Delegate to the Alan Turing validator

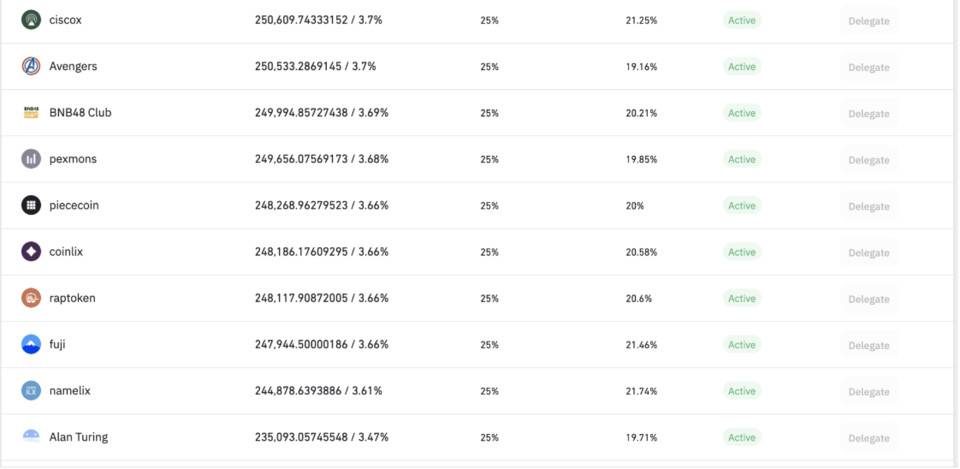coord(868,438)
